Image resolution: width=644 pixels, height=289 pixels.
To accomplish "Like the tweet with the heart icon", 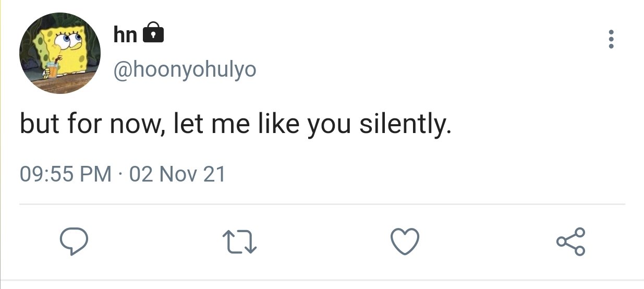I will [405, 242].
